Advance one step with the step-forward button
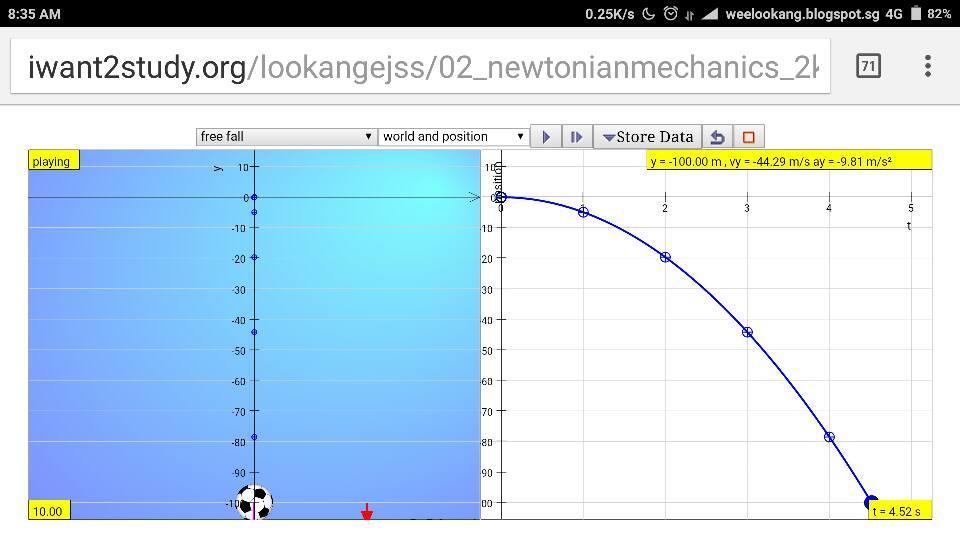Screen dimensions: 960x540 [x=577, y=137]
